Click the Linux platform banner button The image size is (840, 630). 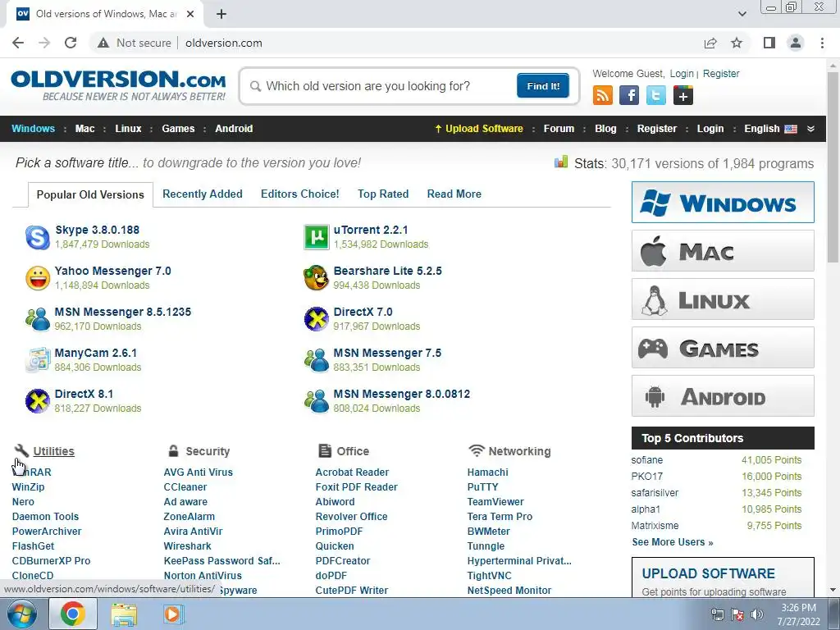723,299
